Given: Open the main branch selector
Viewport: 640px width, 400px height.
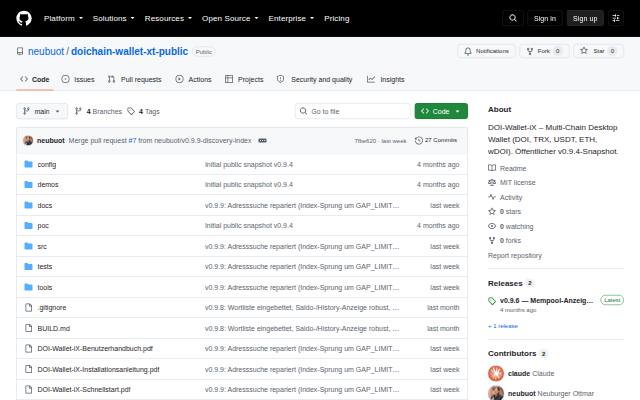Looking at the screenshot, I should point(42,111).
